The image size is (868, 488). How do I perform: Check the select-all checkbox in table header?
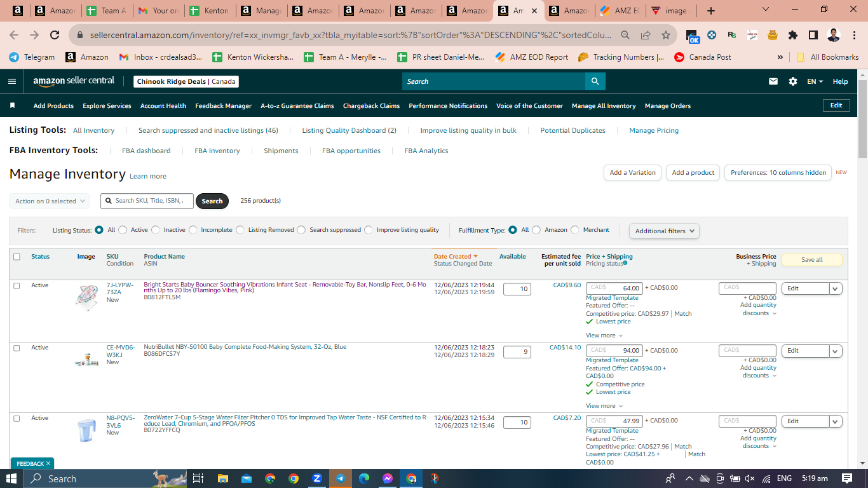coord(17,257)
